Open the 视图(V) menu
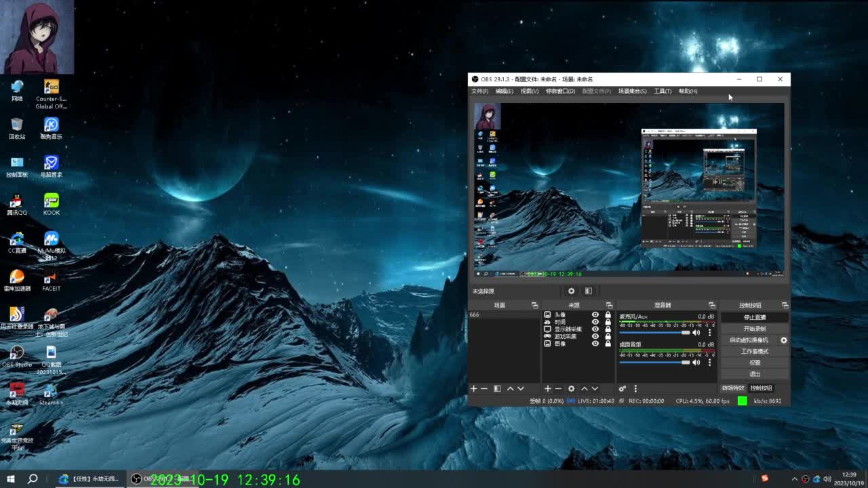The image size is (868, 488). coord(530,91)
